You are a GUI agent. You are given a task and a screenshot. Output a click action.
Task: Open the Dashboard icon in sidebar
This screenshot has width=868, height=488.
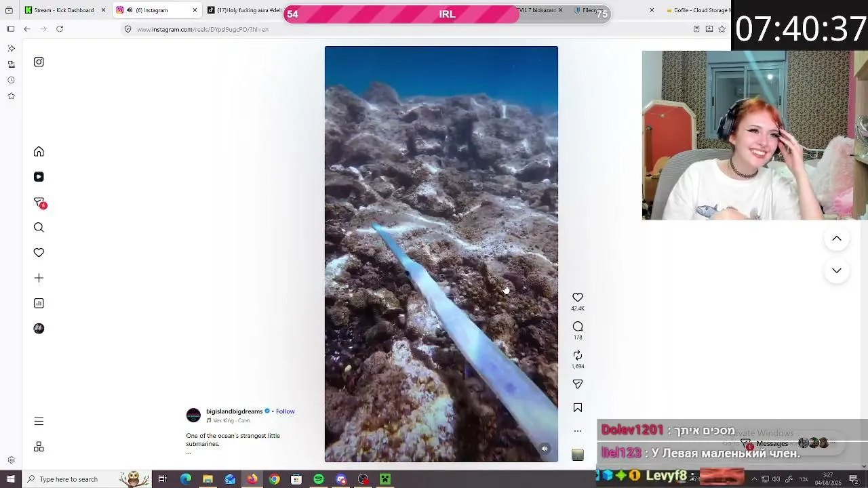tap(39, 304)
